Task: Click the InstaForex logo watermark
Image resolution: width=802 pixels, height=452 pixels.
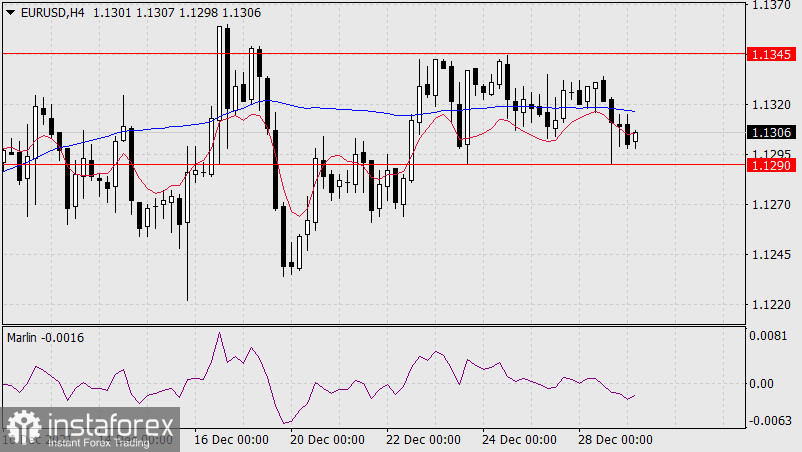Action: point(90,430)
